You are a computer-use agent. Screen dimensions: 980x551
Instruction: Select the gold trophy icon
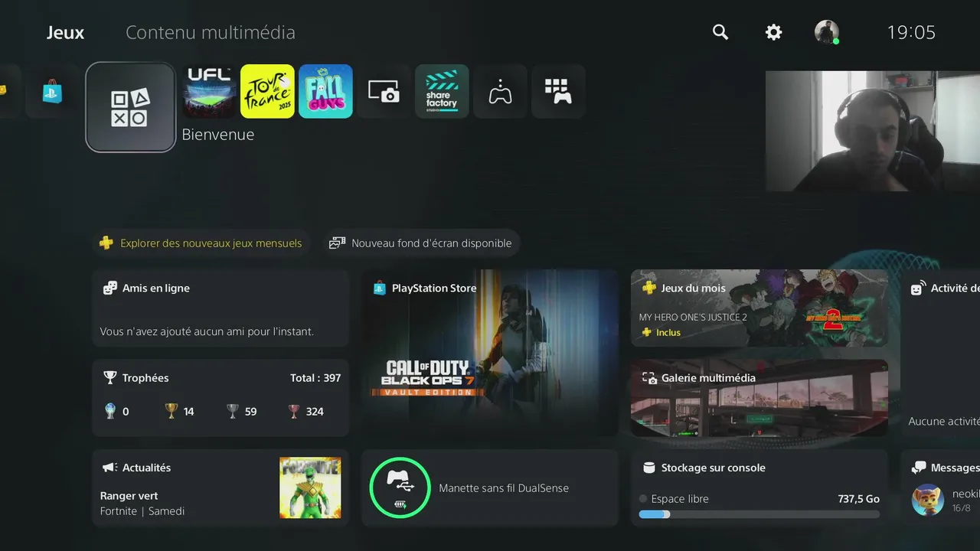pyautogui.click(x=171, y=412)
